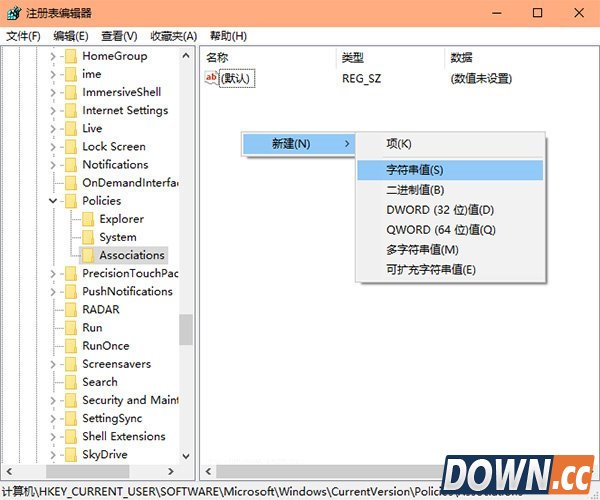600x500 pixels.
Task: Select the Associations key label
Action: coord(132,256)
